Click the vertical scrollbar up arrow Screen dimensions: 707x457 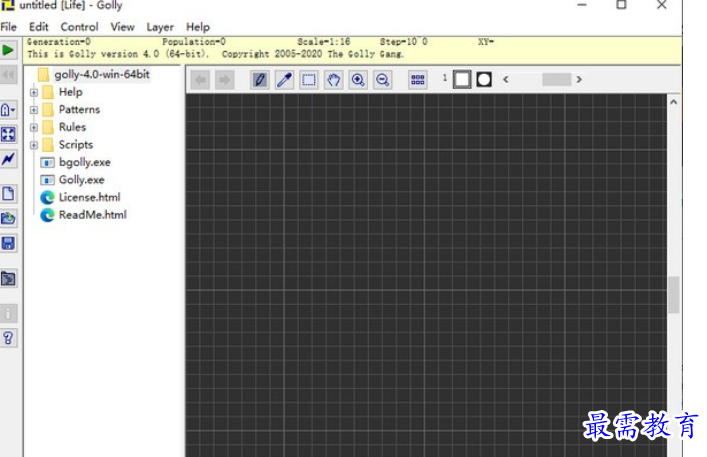pyautogui.click(x=674, y=102)
